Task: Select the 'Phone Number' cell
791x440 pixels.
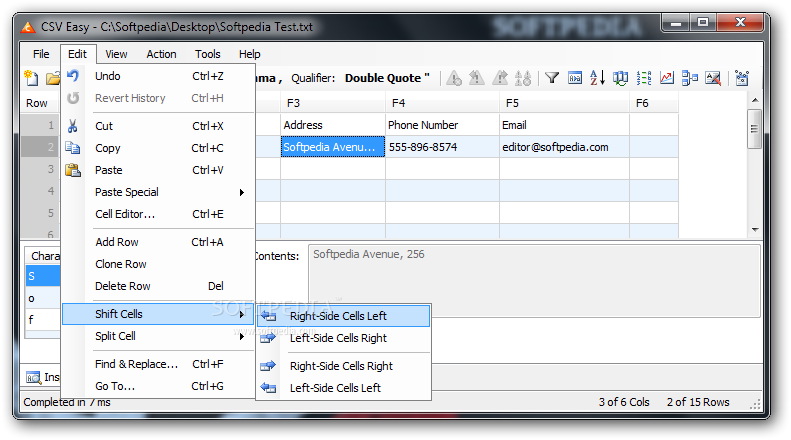Action: pyautogui.click(x=442, y=125)
